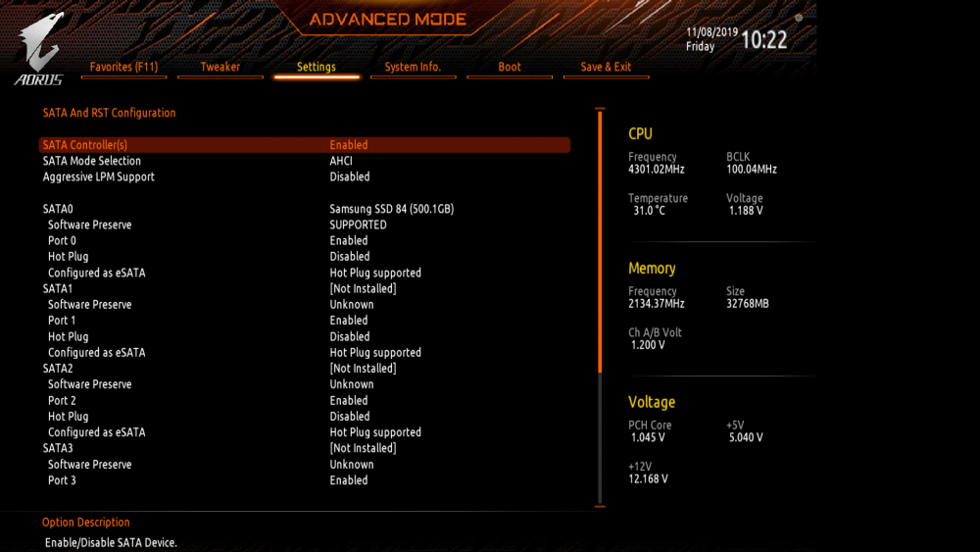Screen dimensions: 980x552
Task: Click SATA And RST Configuration heading
Action: click(x=110, y=113)
